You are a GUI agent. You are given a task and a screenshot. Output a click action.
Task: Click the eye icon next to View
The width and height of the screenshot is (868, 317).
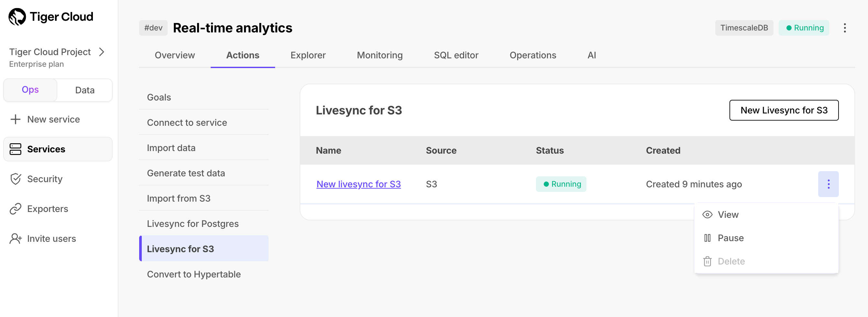707,215
